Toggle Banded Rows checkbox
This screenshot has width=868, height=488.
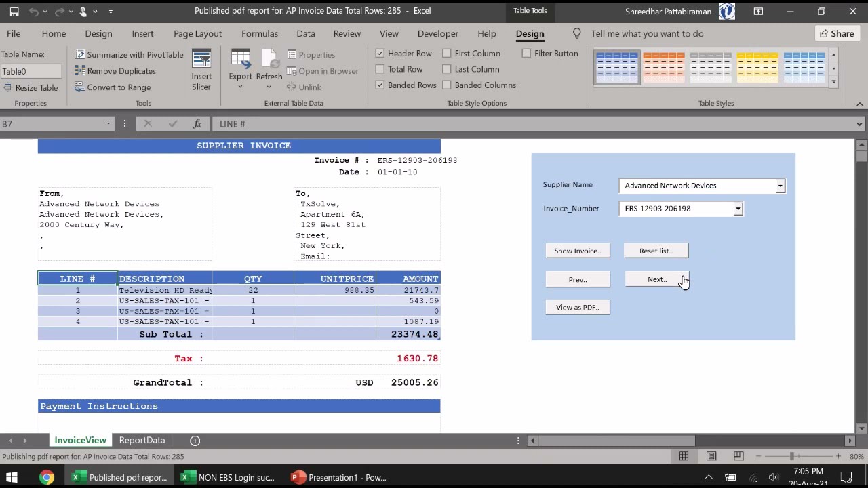click(x=380, y=85)
